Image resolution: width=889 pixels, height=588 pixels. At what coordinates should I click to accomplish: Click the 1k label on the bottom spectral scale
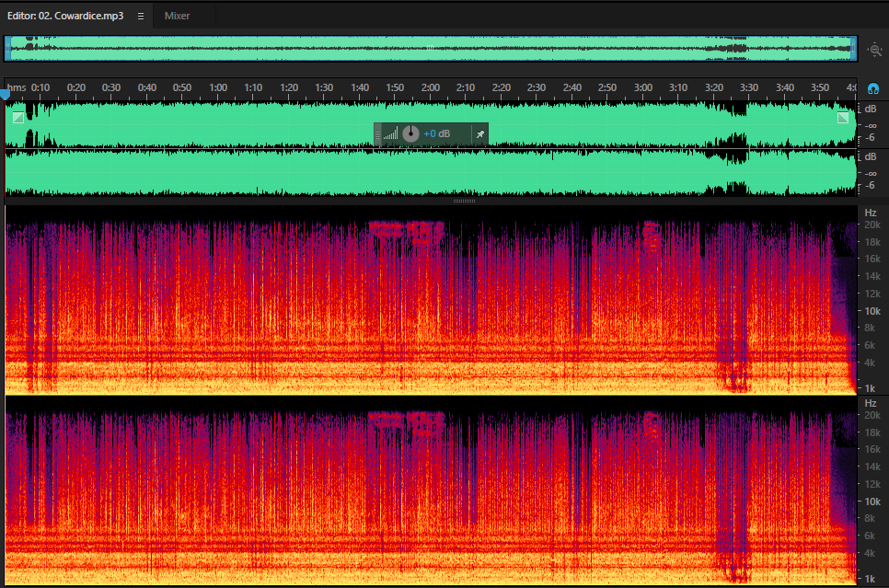click(871, 579)
